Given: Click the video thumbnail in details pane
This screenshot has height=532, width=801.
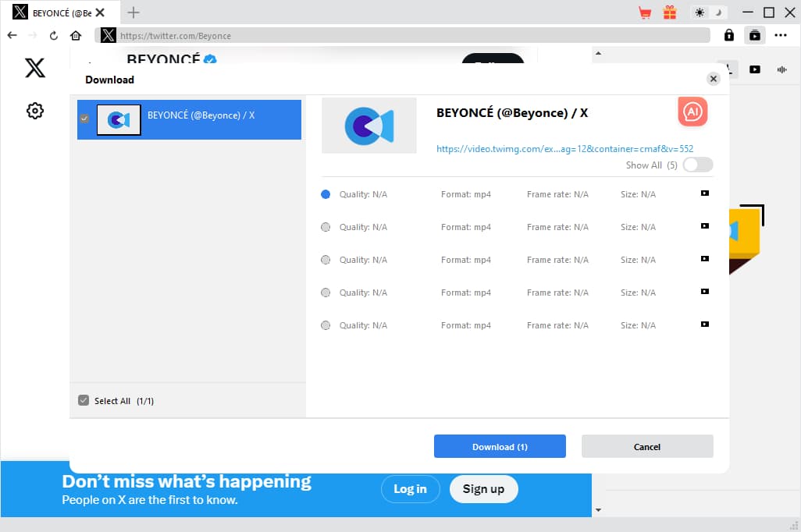Looking at the screenshot, I should point(368,126).
